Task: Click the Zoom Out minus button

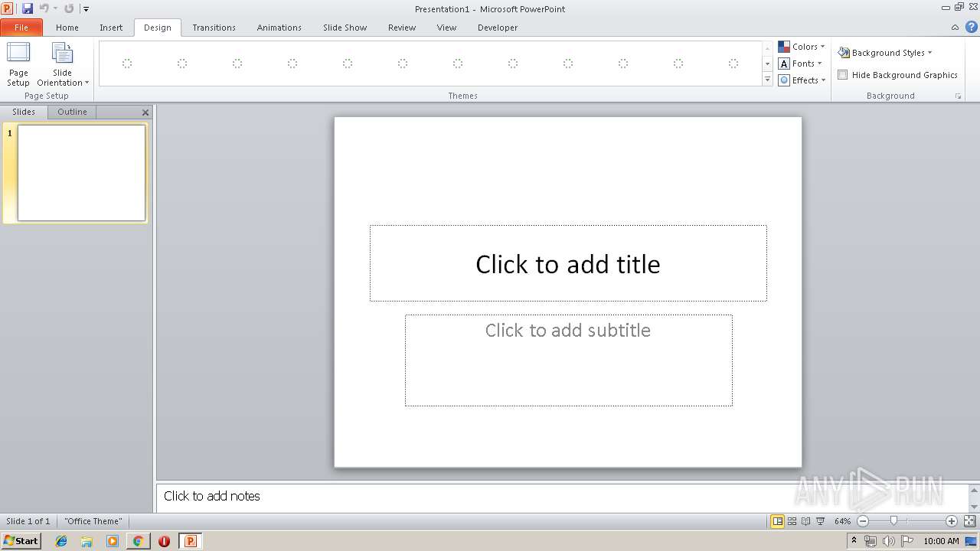Action: [x=863, y=521]
